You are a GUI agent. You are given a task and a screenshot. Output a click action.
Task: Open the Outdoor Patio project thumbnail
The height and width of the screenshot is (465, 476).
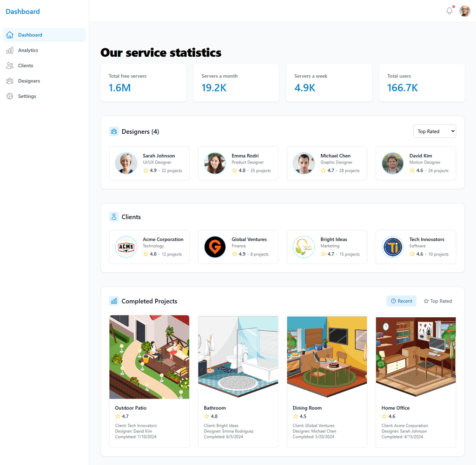(149, 357)
